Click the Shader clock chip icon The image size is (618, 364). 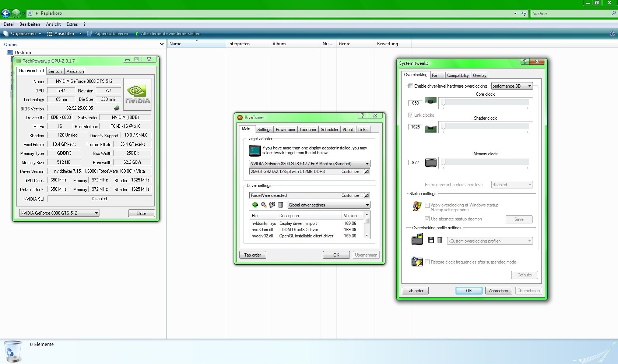pyautogui.click(x=431, y=129)
